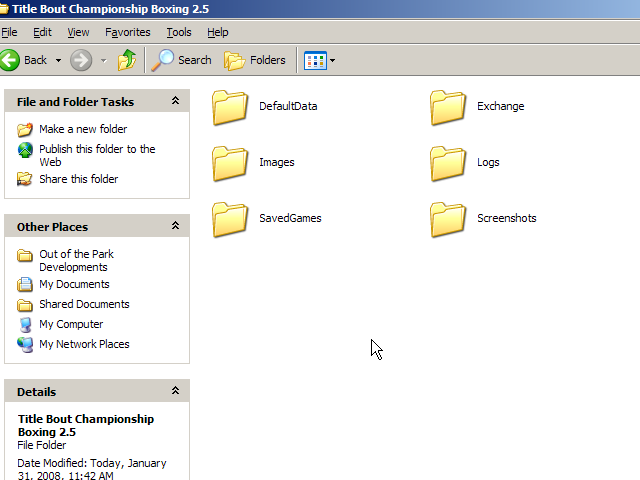Click the Date Modified details text
The height and width of the screenshot is (480, 640).
pos(92,469)
